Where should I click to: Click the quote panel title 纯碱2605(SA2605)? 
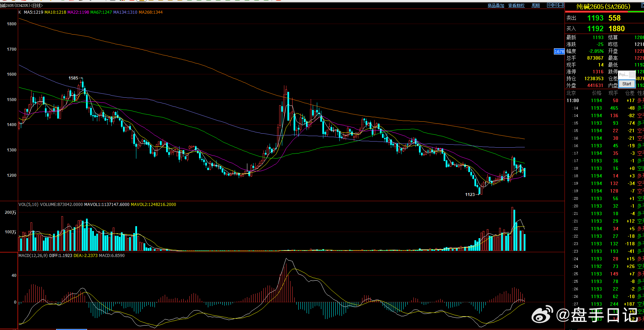tap(603, 7)
